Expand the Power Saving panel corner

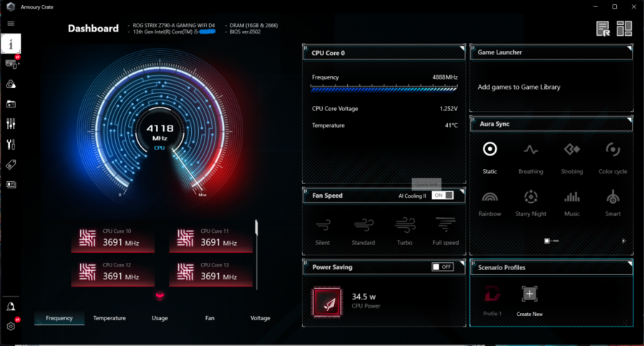tap(462, 263)
